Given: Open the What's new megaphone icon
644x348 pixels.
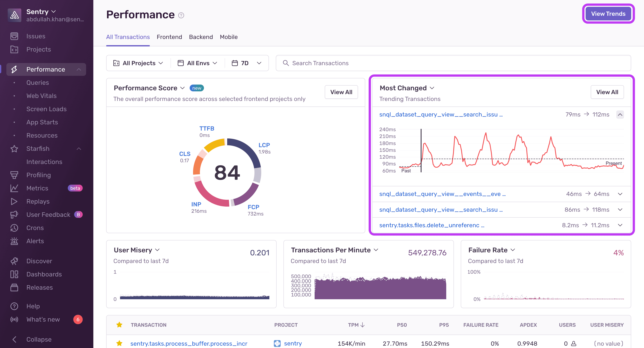Looking at the screenshot, I should [14, 319].
